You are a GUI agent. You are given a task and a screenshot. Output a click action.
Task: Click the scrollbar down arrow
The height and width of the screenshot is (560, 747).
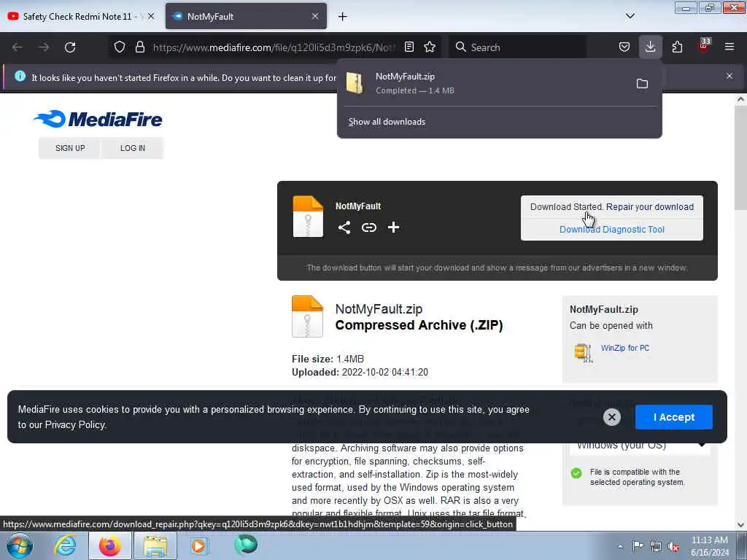[x=740, y=524]
